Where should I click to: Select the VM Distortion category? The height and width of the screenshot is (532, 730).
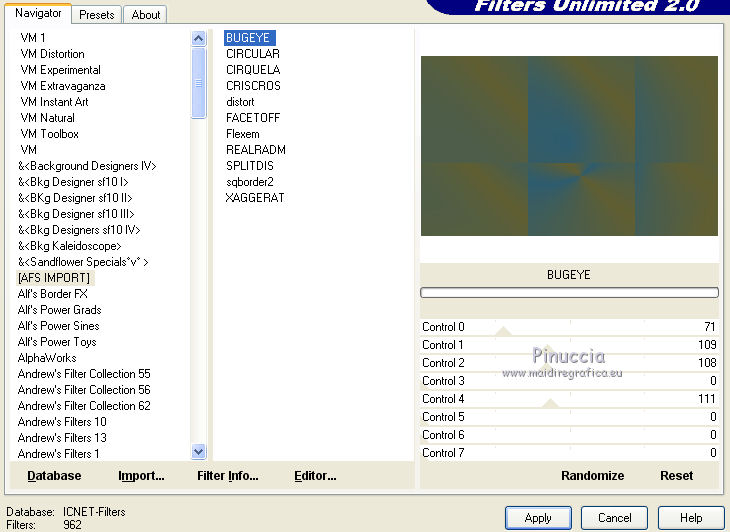click(x=52, y=54)
